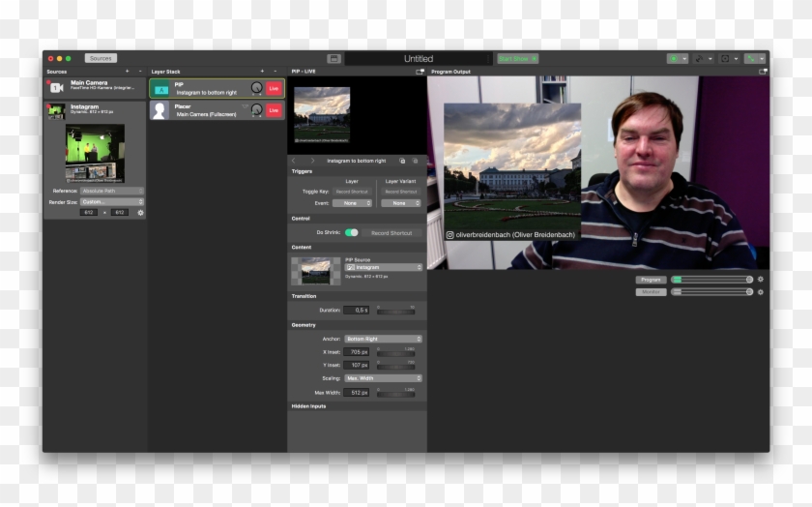
Task: Open the streaming dropdown arrow
Action: click(x=710, y=59)
